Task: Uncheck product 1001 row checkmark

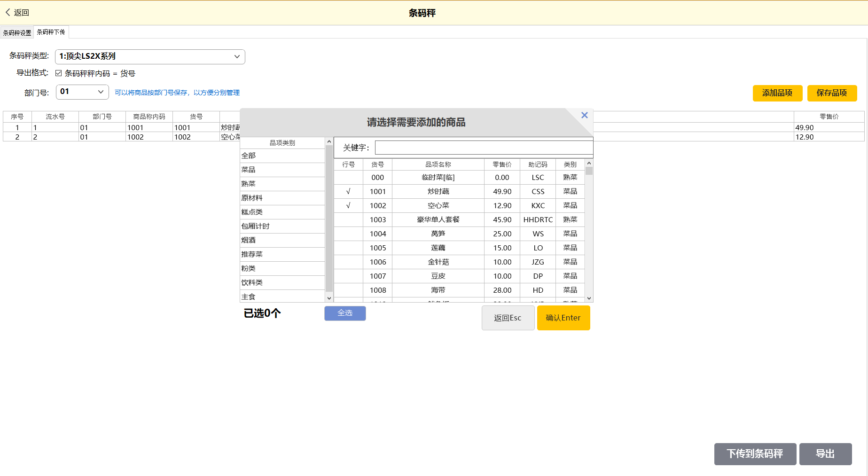Action: coord(348,192)
